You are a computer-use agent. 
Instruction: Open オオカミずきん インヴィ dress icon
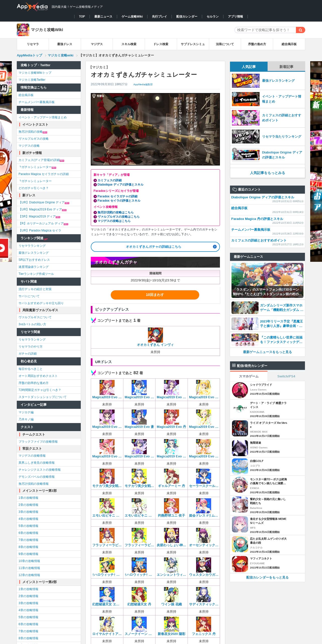[x=155, y=335]
